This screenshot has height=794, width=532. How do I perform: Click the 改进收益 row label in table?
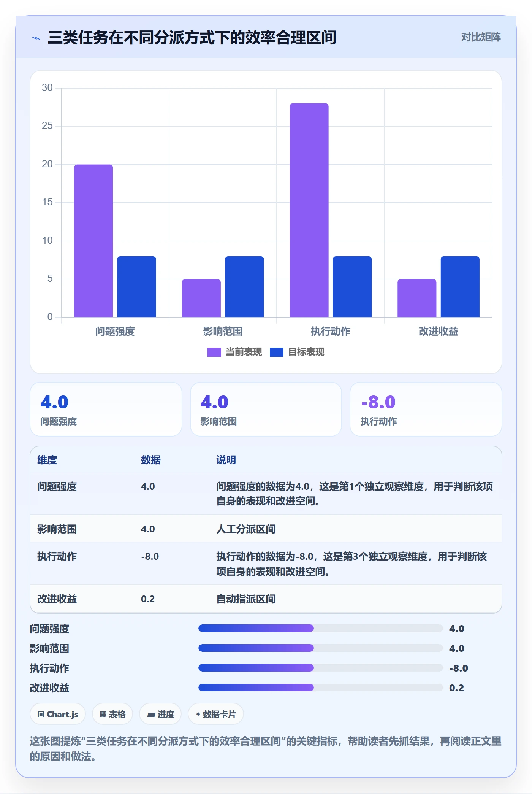tap(57, 599)
